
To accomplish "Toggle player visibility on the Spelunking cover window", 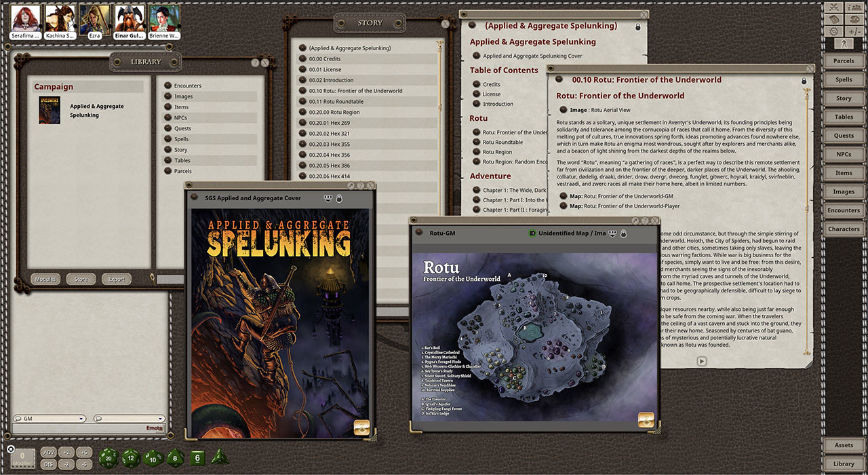I will point(328,197).
